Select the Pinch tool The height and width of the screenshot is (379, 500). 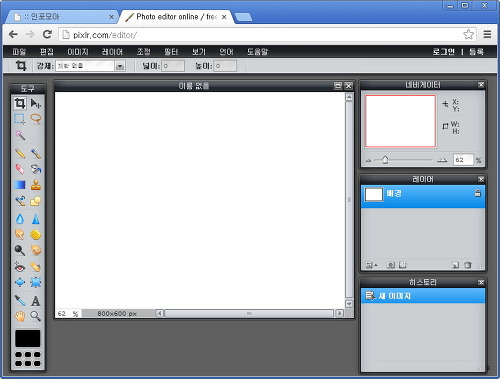coord(36,282)
